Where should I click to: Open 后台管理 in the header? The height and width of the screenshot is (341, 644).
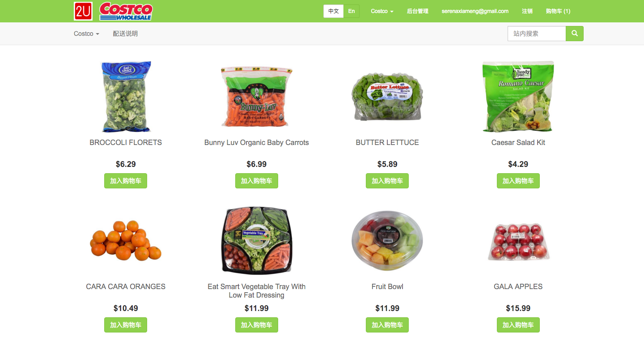(x=418, y=11)
